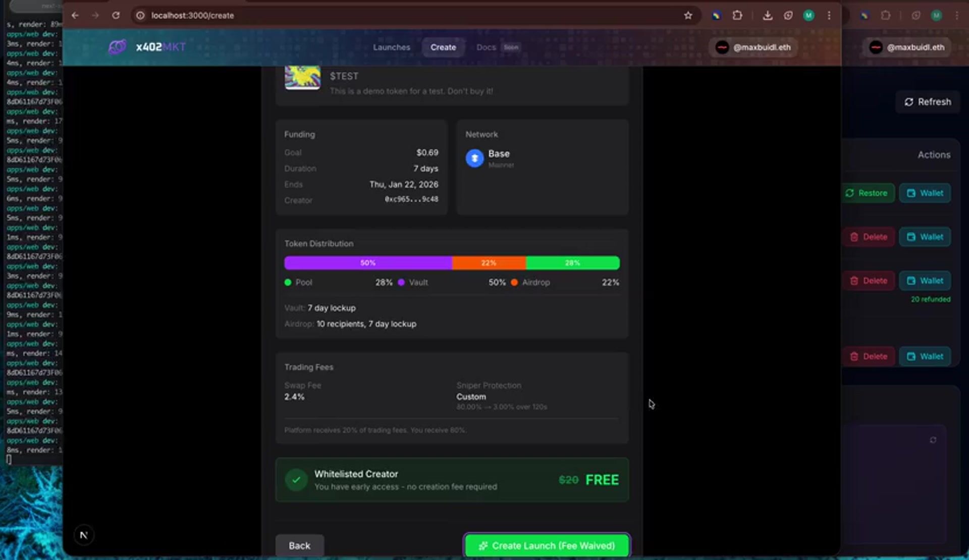Open Chrome's three-dot menu
This screenshot has height=560, width=969.
pyautogui.click(x=829, y=16)
